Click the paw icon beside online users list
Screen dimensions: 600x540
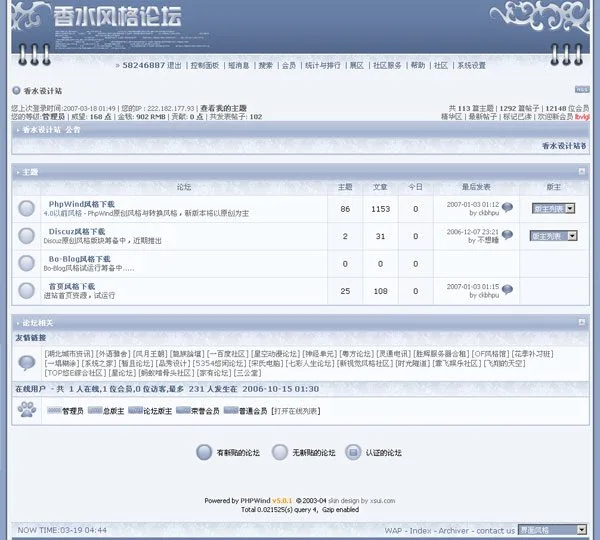point(27,409)
